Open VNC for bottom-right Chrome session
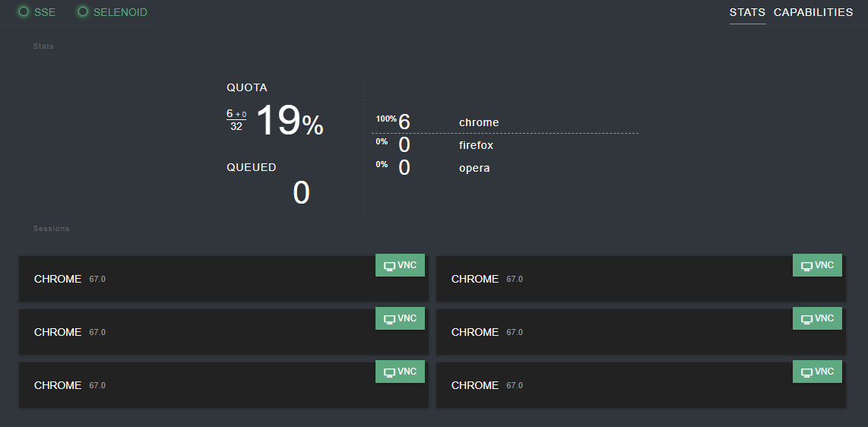The height and width of the screenshot is (427, 868). point(817,372)
